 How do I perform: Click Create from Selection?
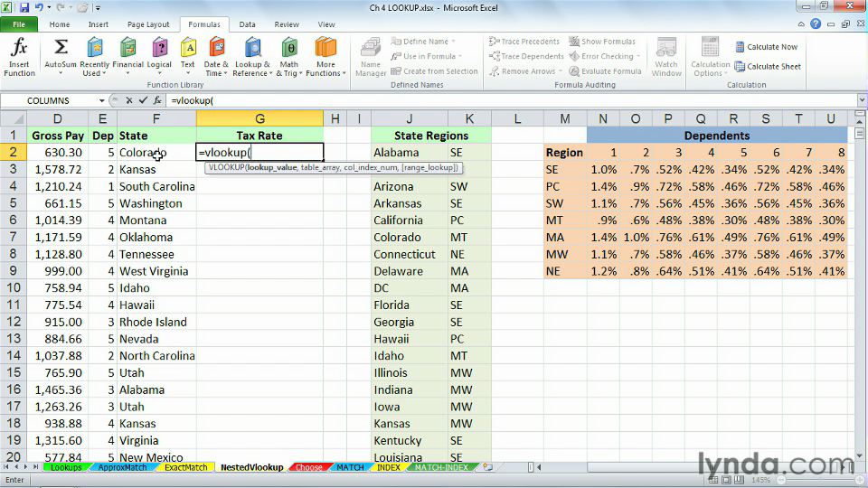(x=434, y=71)
